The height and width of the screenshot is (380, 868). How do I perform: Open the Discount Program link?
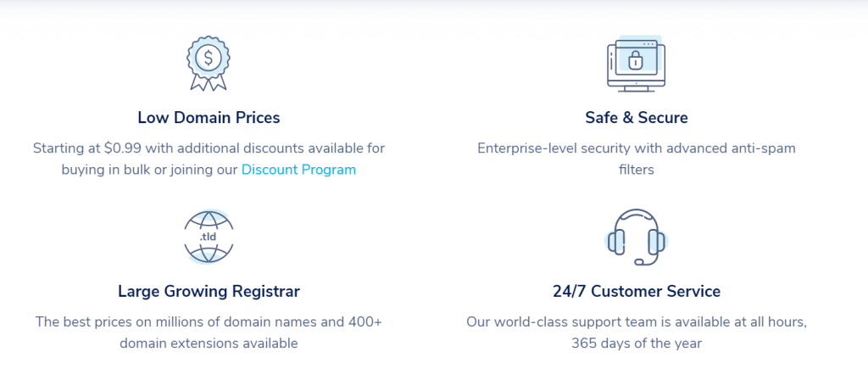tap(298, 170)
